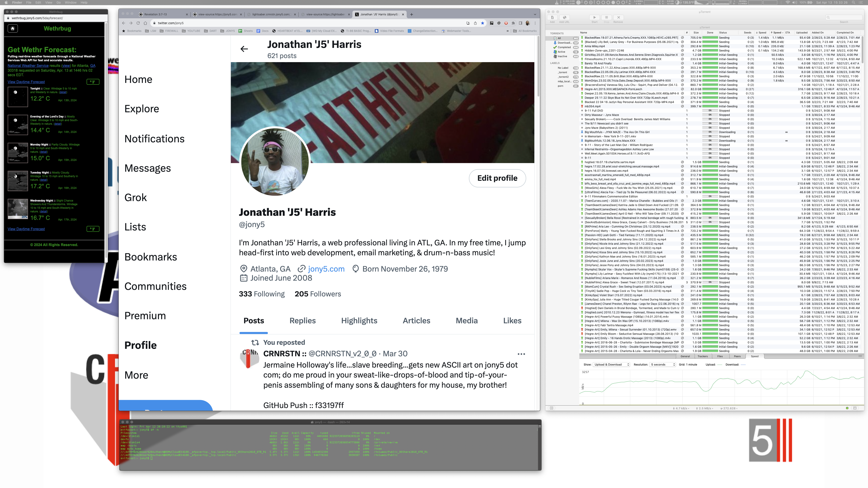Reload the page with Chrome's refresh icon
This screenshot has width=868, height=488.
[x=138, y=23]
